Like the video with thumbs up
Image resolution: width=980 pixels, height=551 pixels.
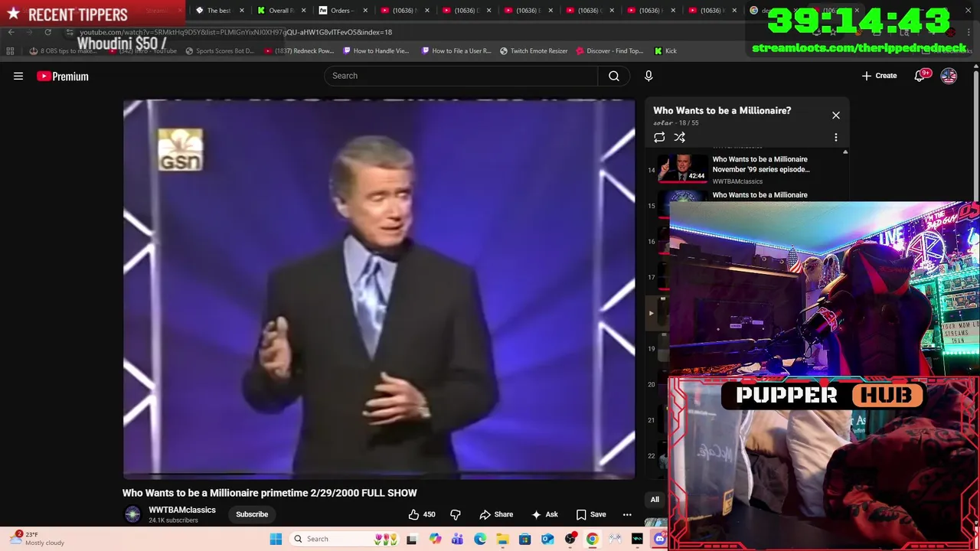[x=422, y=514]
